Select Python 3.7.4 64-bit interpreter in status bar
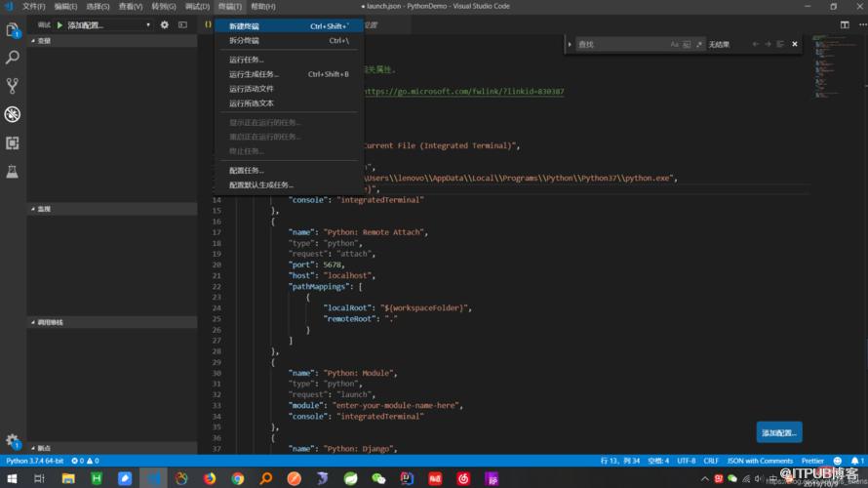This screenshot has height=488, width=868. (x=35, y=461)
